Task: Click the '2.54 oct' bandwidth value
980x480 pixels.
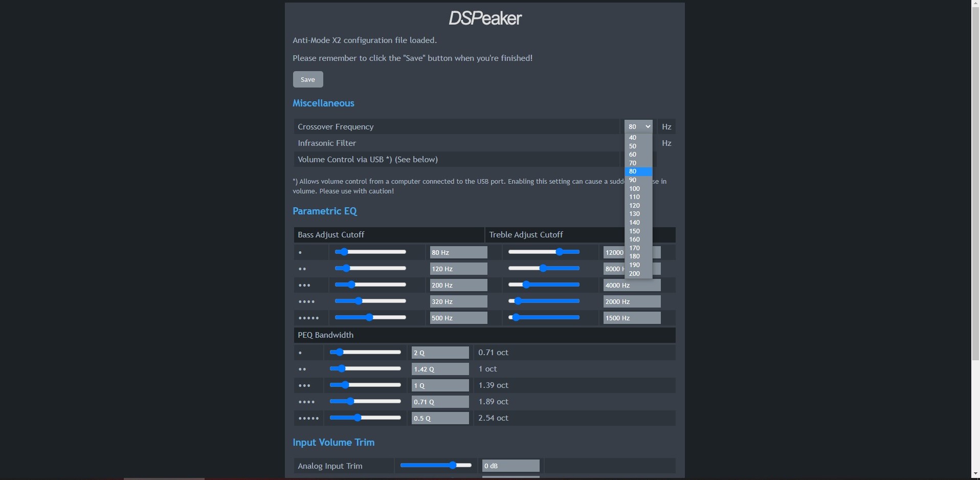Action: click(x=493, y=418)
